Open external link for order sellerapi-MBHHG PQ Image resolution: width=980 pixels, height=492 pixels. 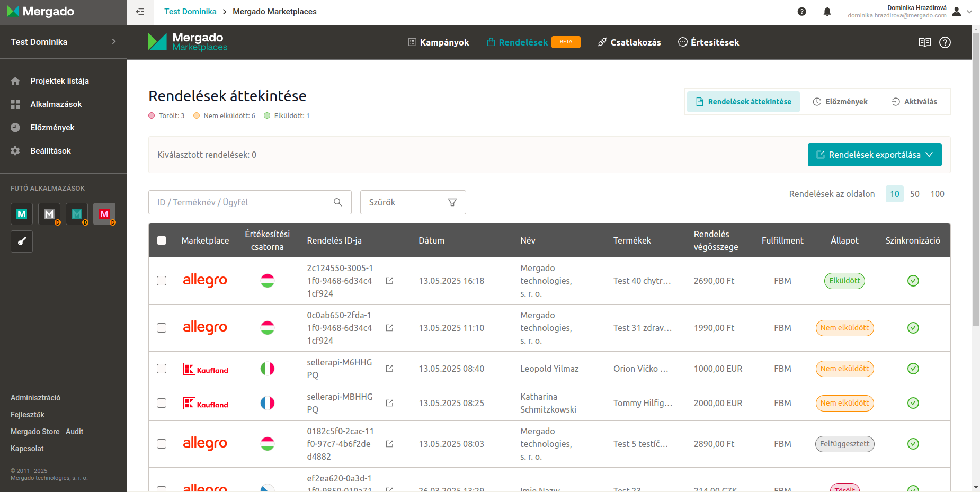[389, 403]
